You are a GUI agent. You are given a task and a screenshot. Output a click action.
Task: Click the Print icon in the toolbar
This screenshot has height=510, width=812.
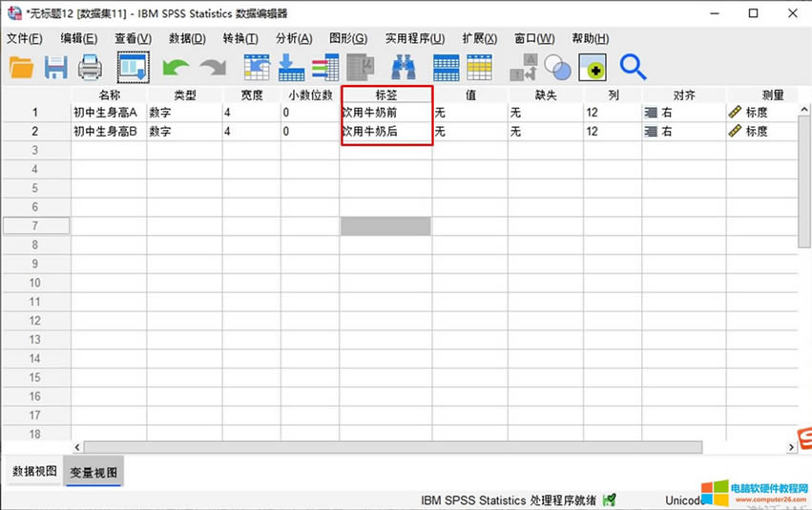tap(90, 67)
